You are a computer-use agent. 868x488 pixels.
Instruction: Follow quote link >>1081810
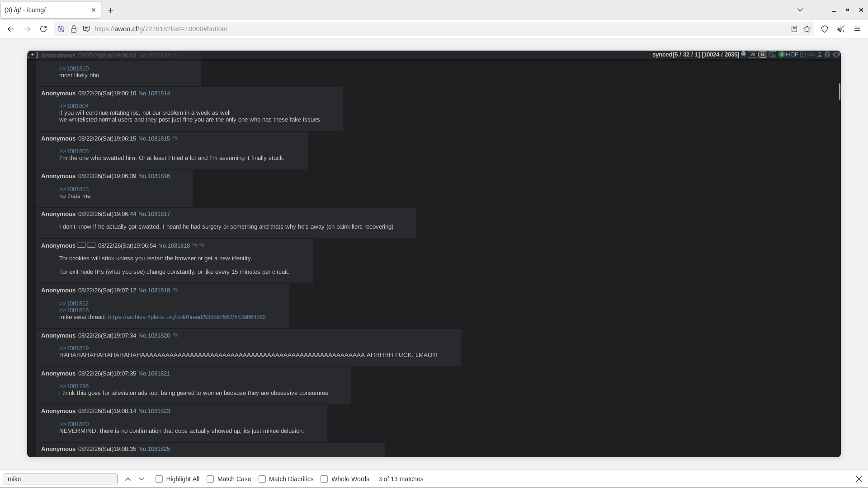(74, 69)
